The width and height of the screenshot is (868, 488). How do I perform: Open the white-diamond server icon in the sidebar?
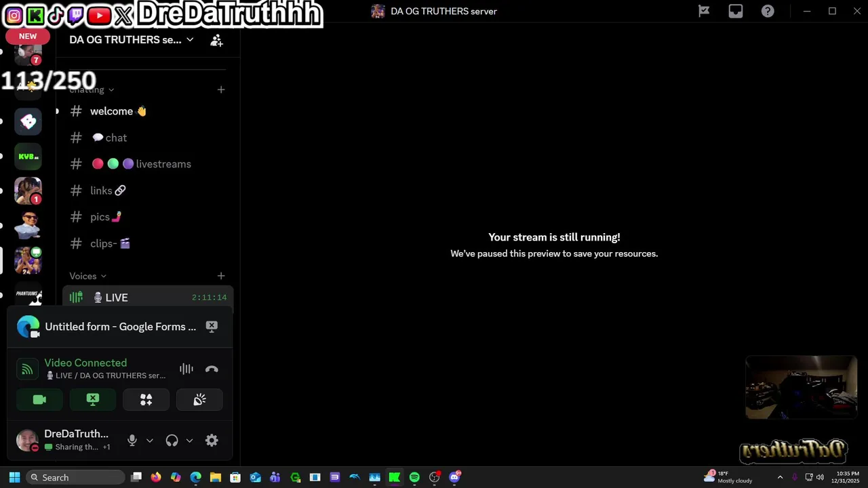click(x=28, y=121)
